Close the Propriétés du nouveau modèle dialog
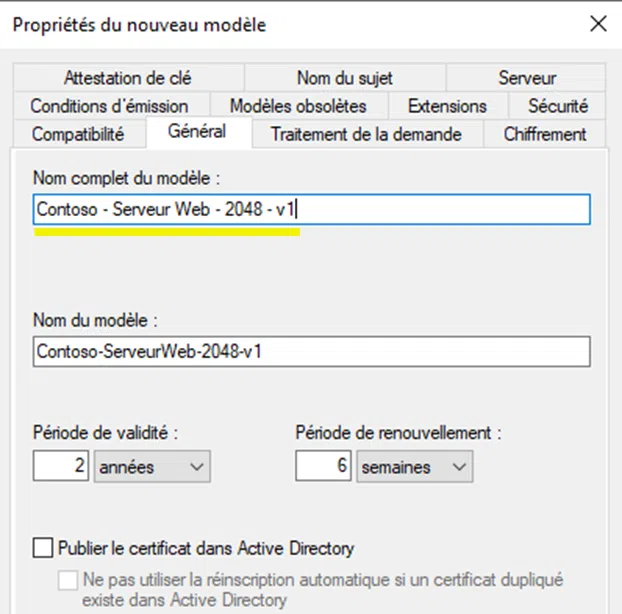 pos(597,24)
